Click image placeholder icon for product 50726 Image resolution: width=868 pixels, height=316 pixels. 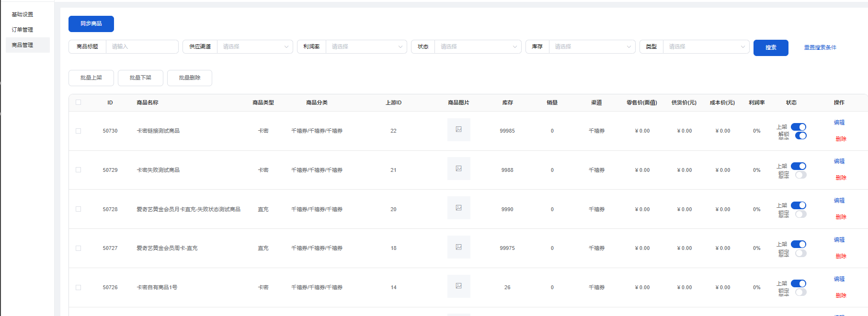click(x=458, y=286)
